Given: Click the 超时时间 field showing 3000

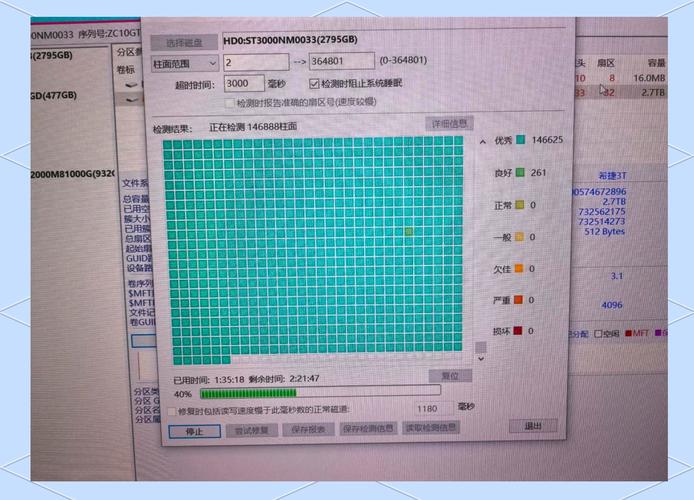Looking at the screenshot, I should pos(244,84).
